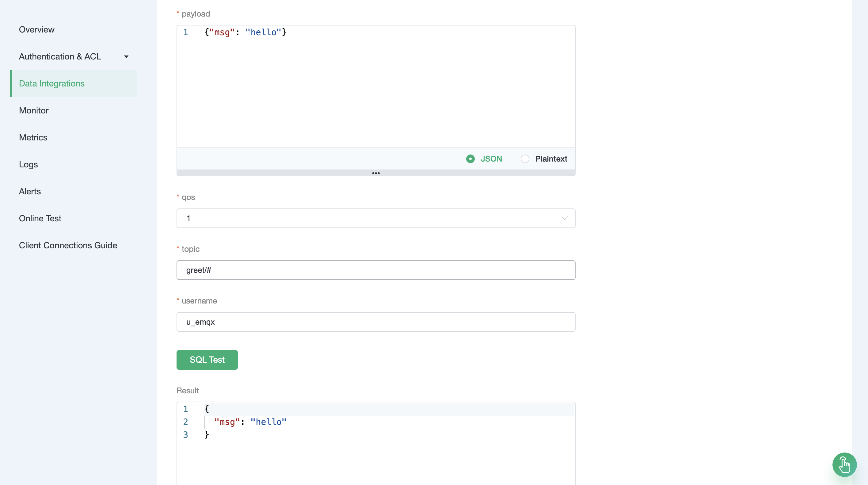Focus the username input field
This screenshot has height=485, width=868.
click(375, 322)
